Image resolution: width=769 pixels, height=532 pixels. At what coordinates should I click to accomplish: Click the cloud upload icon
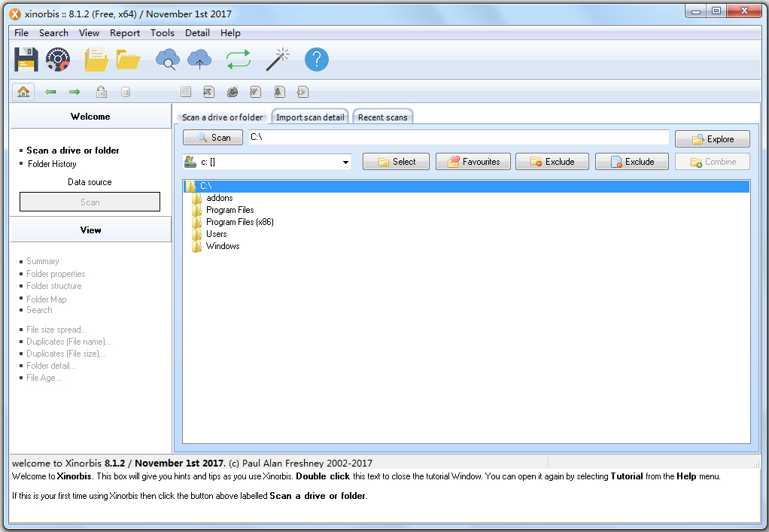point(199,59)
